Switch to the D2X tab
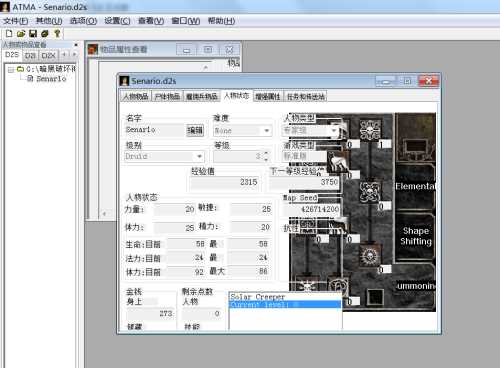500x368 pixels. point(49,55)
